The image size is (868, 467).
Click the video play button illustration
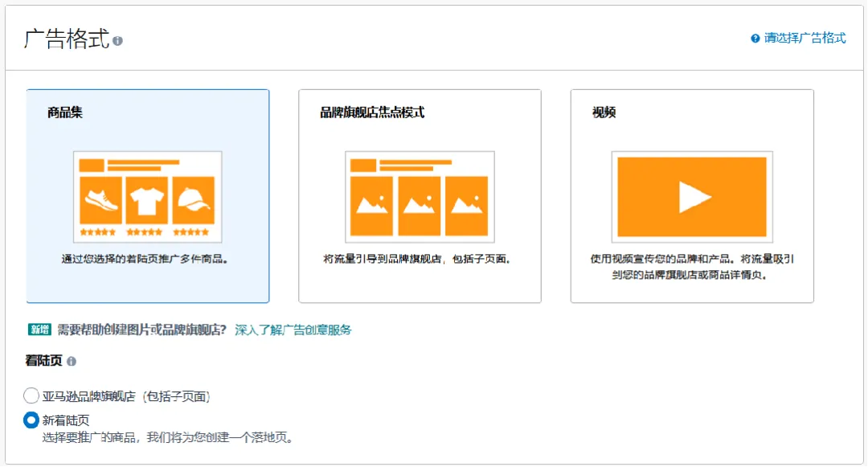pos(692,197)
